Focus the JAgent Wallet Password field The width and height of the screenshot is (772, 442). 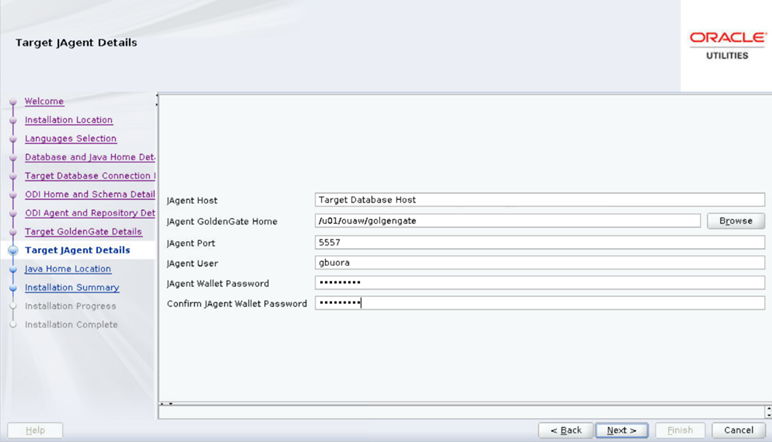pos(540,283)
